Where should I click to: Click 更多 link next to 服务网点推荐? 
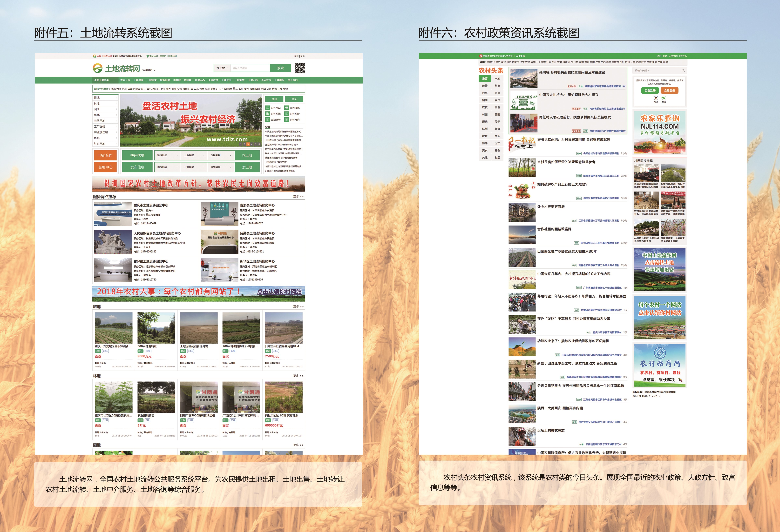(298, 197)
